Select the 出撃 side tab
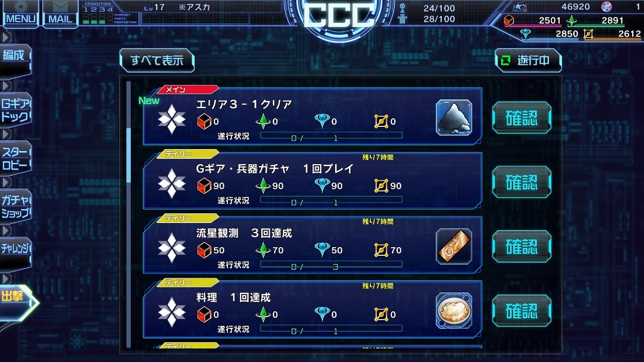Image resolution: width=644 pixels, height=362 pixels. (17, 297)
